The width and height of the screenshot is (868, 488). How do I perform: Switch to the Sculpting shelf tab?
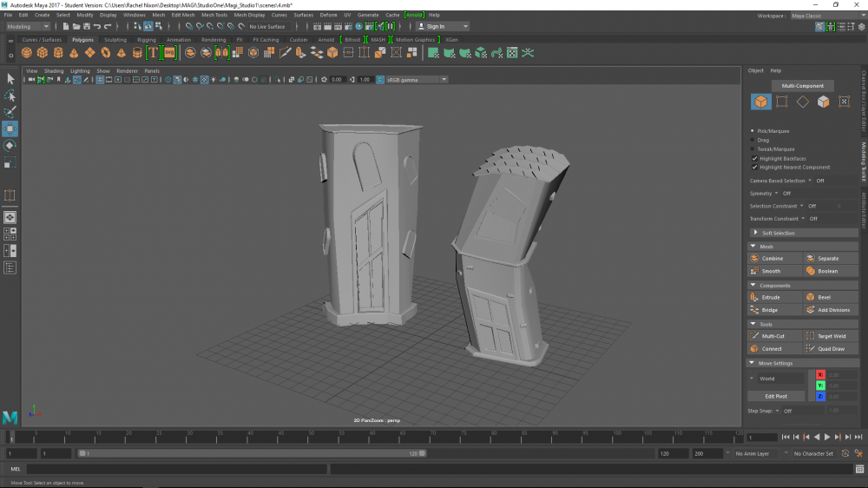115,40
